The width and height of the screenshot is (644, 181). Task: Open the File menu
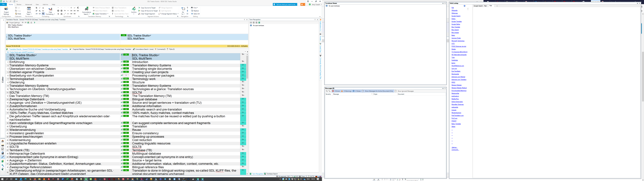pos(4,5)
